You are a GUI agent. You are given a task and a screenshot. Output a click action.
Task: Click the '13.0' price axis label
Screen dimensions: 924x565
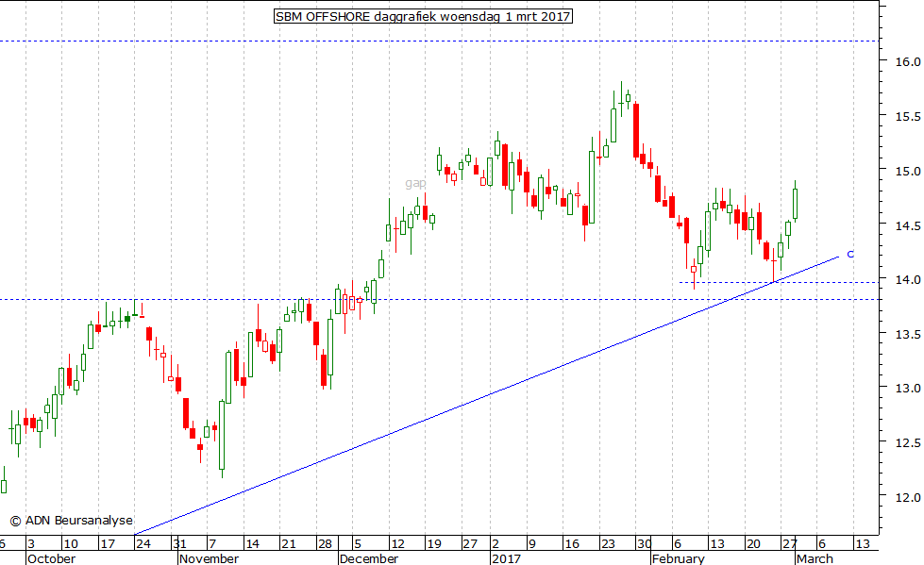click(908, 389)
